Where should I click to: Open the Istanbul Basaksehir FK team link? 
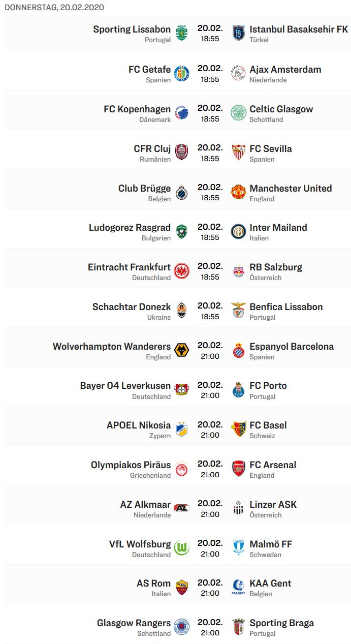coord(299,29)
